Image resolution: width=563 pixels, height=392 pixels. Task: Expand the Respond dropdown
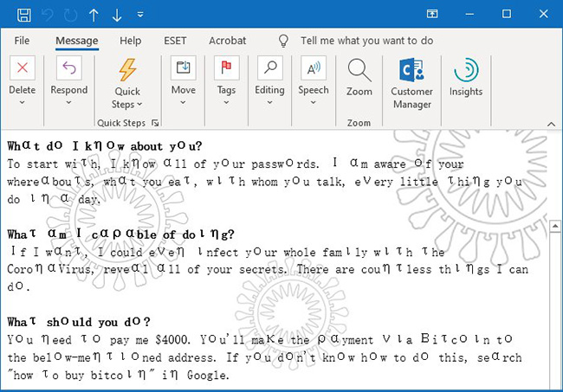[x=68, y=102]
